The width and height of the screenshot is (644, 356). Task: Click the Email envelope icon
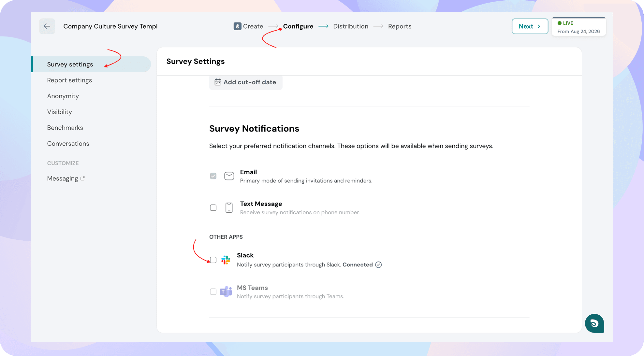coord(229,176)
